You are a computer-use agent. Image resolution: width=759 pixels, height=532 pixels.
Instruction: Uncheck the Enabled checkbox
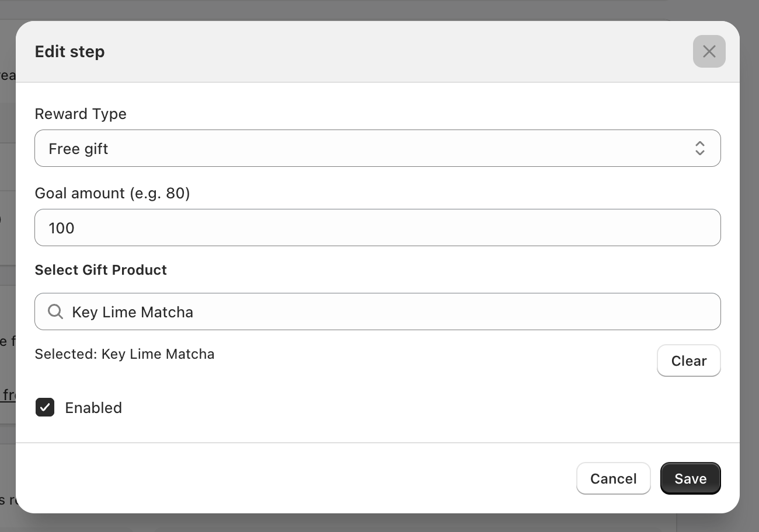click(45, 407)
